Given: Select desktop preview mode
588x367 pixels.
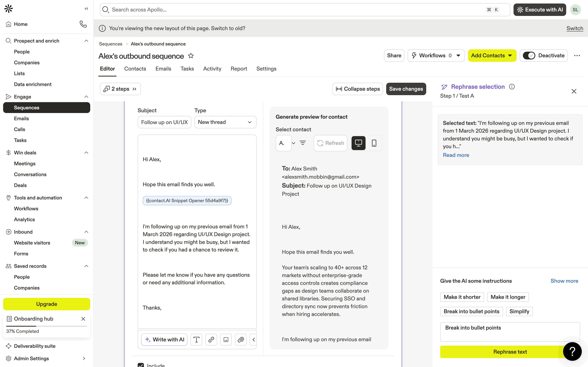Looking at the screenshot, I should 358,143.
